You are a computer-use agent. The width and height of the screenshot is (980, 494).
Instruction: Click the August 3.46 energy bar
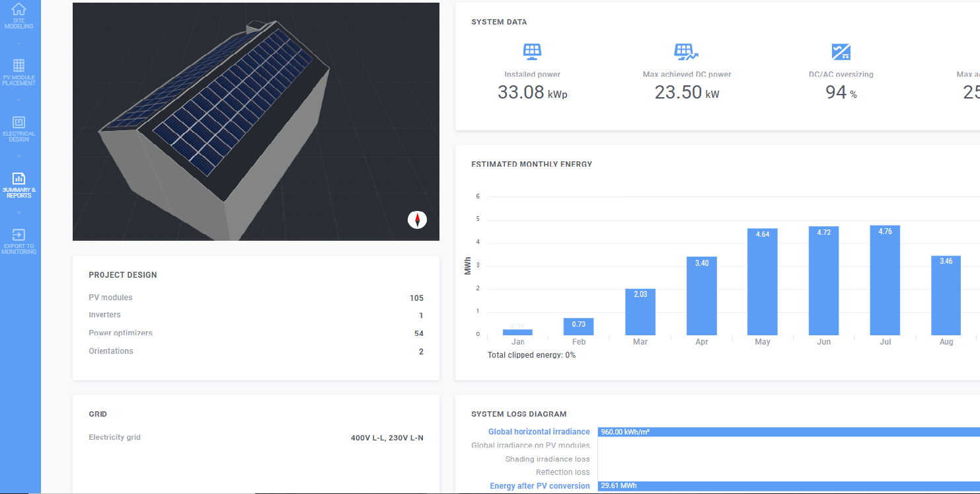(946, 296)
